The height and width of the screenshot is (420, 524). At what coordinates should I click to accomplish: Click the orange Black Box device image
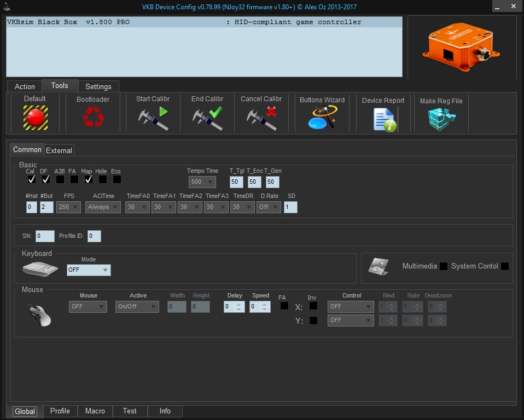click(461, 47)
